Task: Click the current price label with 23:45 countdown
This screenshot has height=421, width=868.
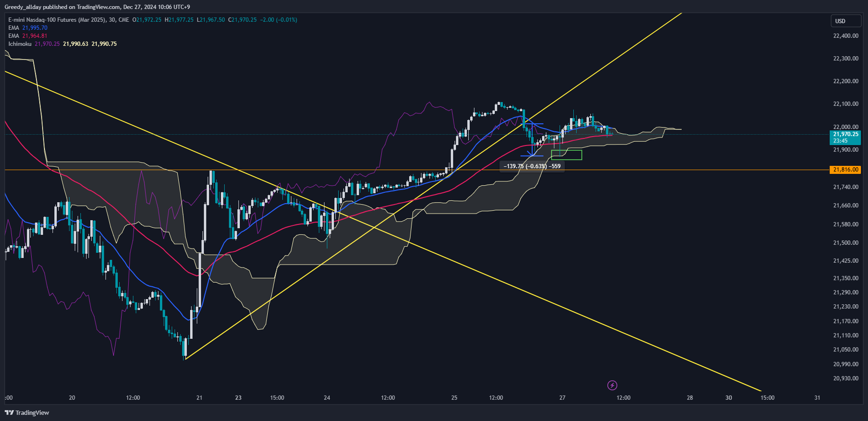Action: (x=846, y=137)
